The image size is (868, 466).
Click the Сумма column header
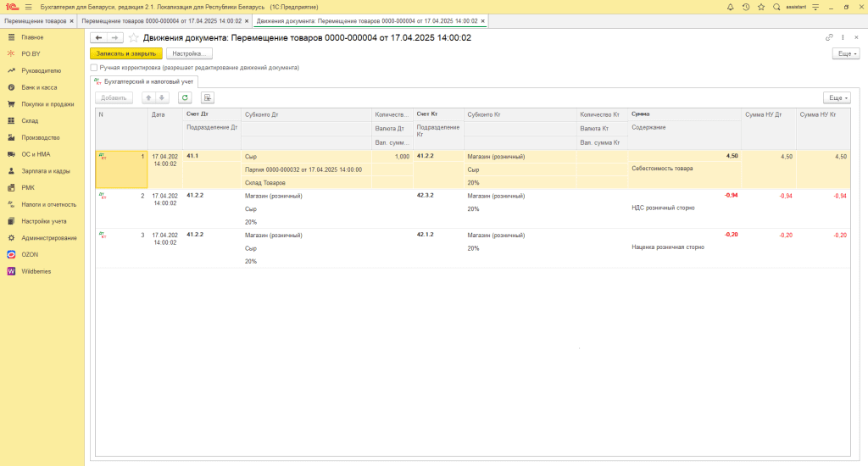click(684, 114)
